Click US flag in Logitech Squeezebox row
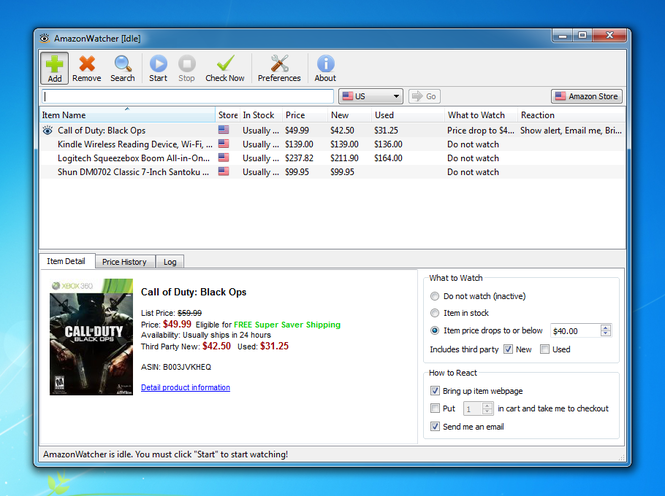This screenshot has width=665, height=496. (224, 158)
